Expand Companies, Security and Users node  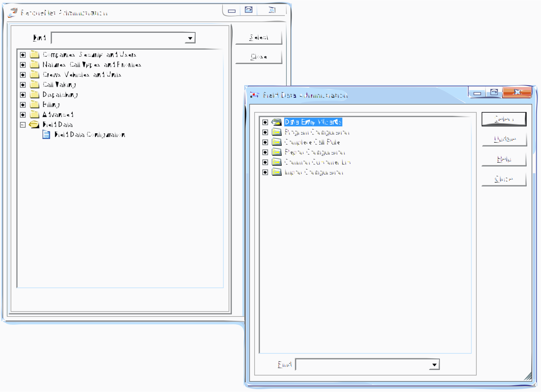(23, 55)
